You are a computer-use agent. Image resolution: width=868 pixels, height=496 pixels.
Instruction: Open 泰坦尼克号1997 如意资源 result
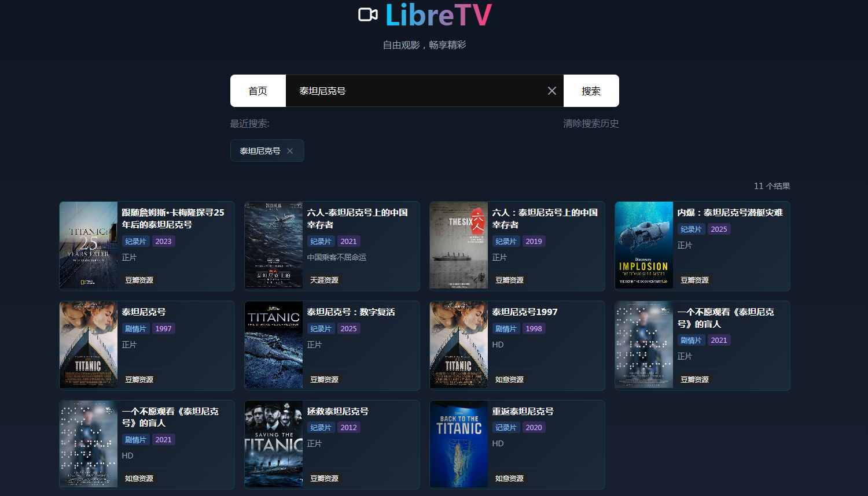(x=517, y=345)
